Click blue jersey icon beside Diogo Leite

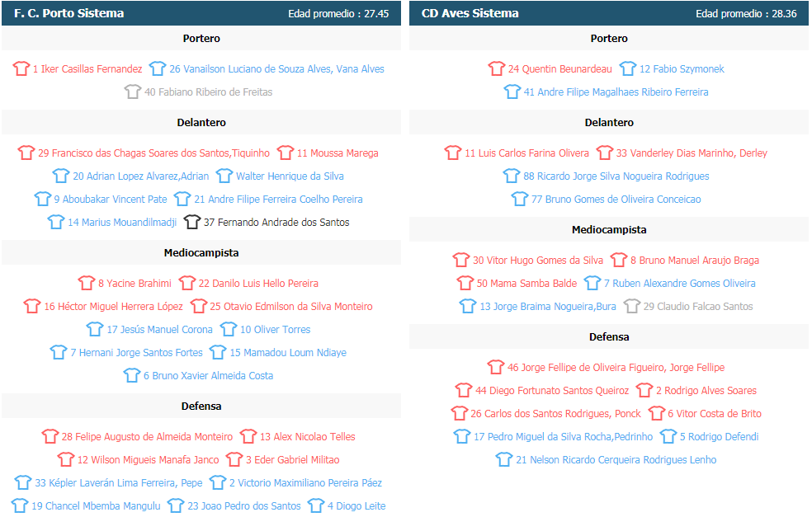click(x=316, y=505)
